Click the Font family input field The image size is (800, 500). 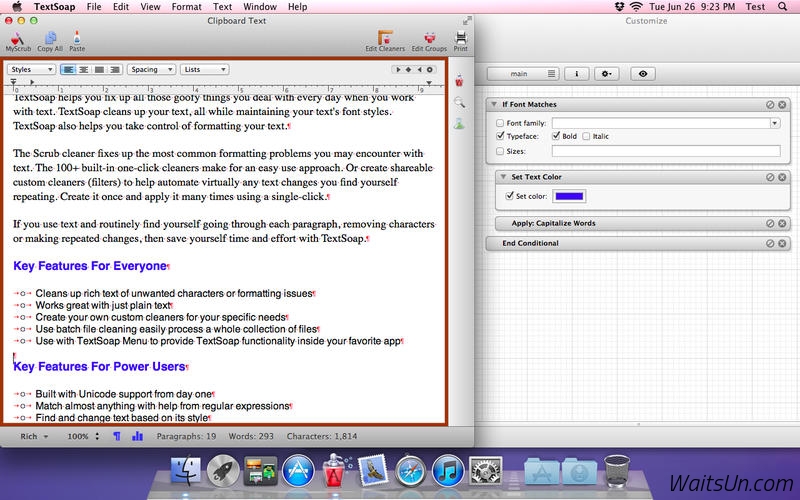661,123
